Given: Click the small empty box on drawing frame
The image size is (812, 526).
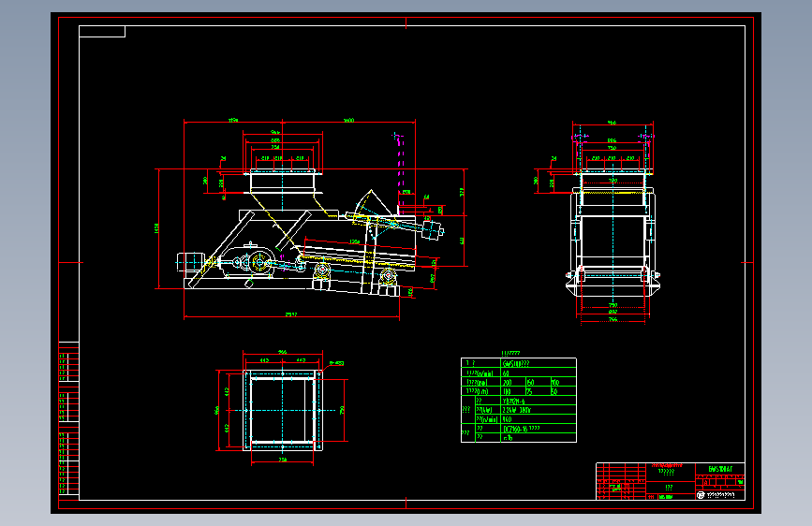Looking at the screenshot, I should (102, 32).
